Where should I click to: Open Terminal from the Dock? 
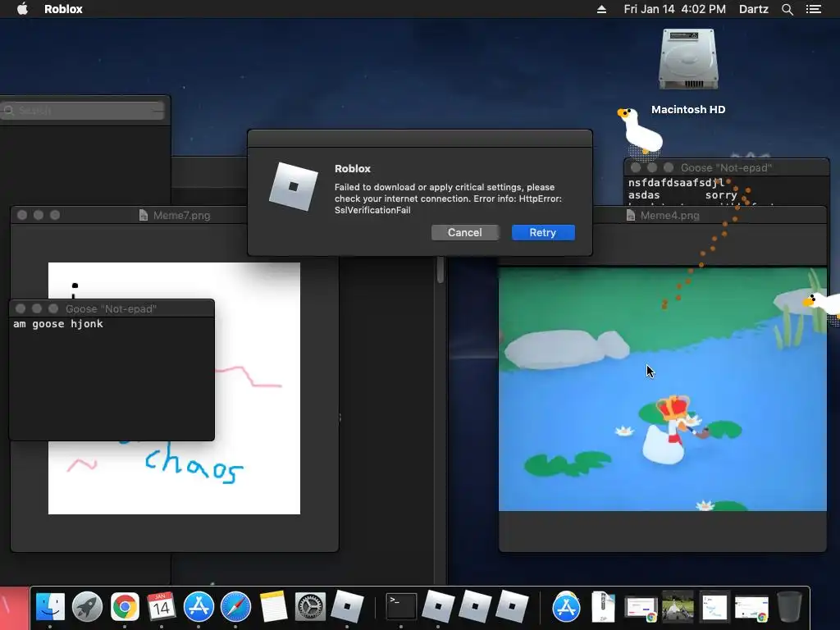(x=401, y=607)
